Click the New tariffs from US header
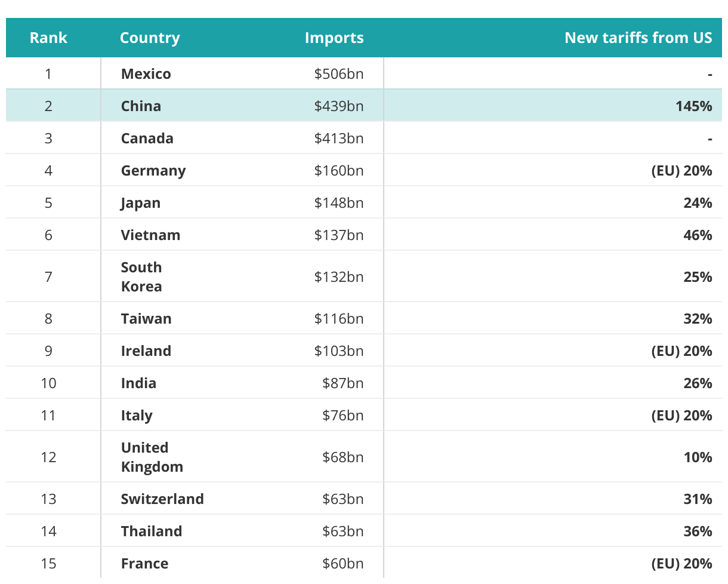Screen dimensions: 728x584 pyautogui.click(x=638, y=38)
